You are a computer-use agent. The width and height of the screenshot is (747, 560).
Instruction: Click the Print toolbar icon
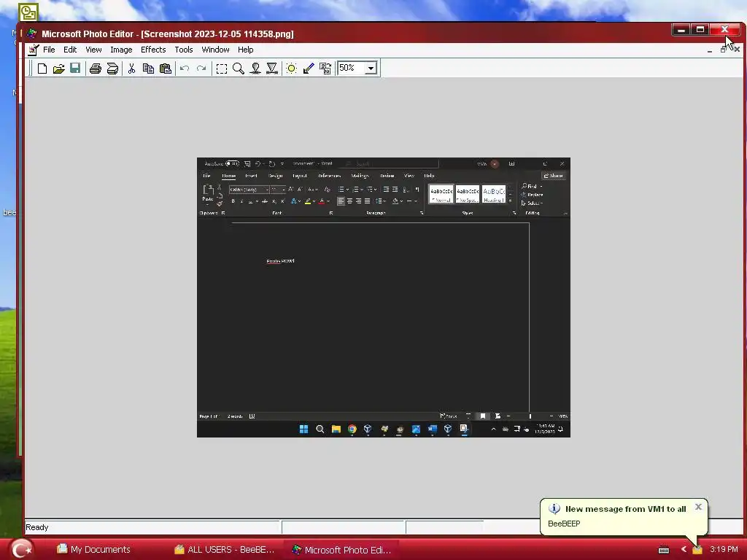[96, 69]
